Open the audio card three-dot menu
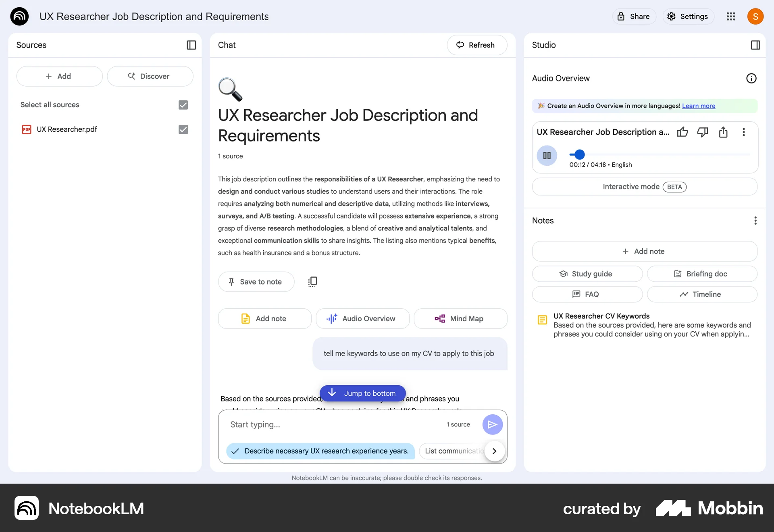Image resolution: width=774 pixels, height=532 pixels. click(744, 132)
